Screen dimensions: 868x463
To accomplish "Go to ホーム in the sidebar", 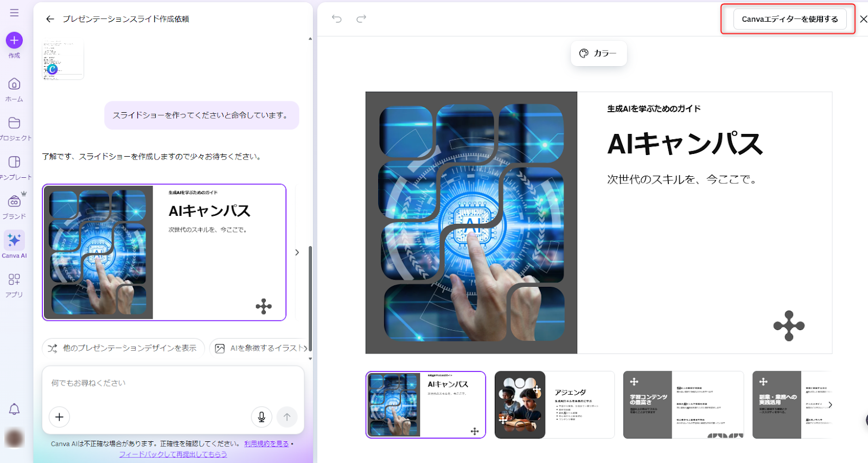I will tap(14, 89).
